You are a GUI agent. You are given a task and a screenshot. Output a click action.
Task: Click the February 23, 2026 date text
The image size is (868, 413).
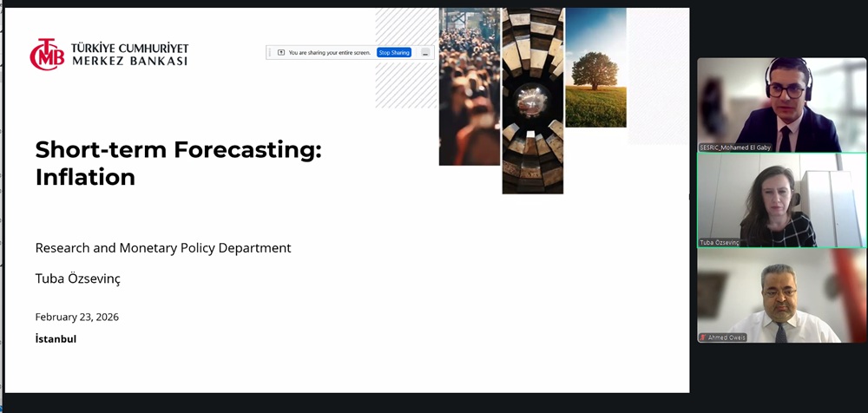pos(76,317)
